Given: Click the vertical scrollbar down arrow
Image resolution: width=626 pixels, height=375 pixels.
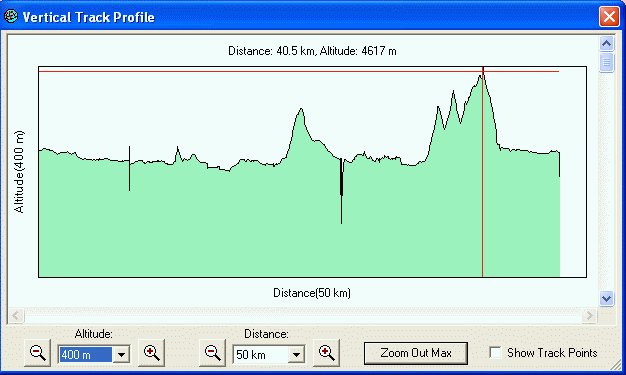Looking at the screenshot, I should tap(606, 298).
